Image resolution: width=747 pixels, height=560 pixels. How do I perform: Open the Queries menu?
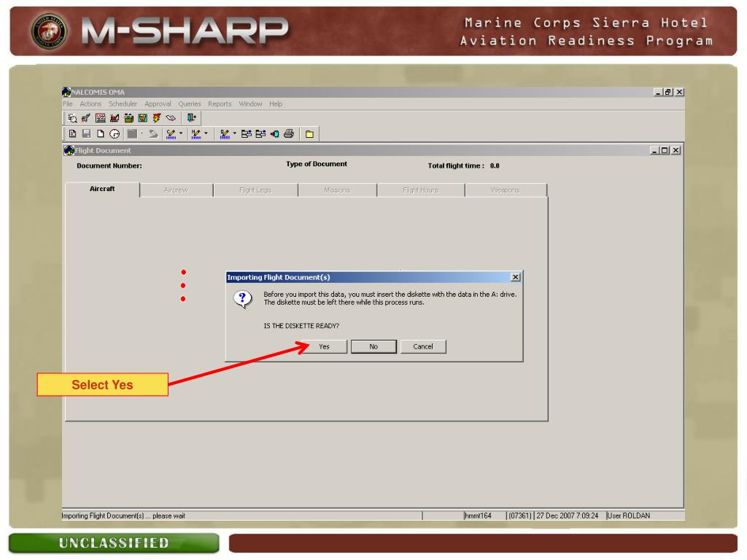tap(190, 104)
